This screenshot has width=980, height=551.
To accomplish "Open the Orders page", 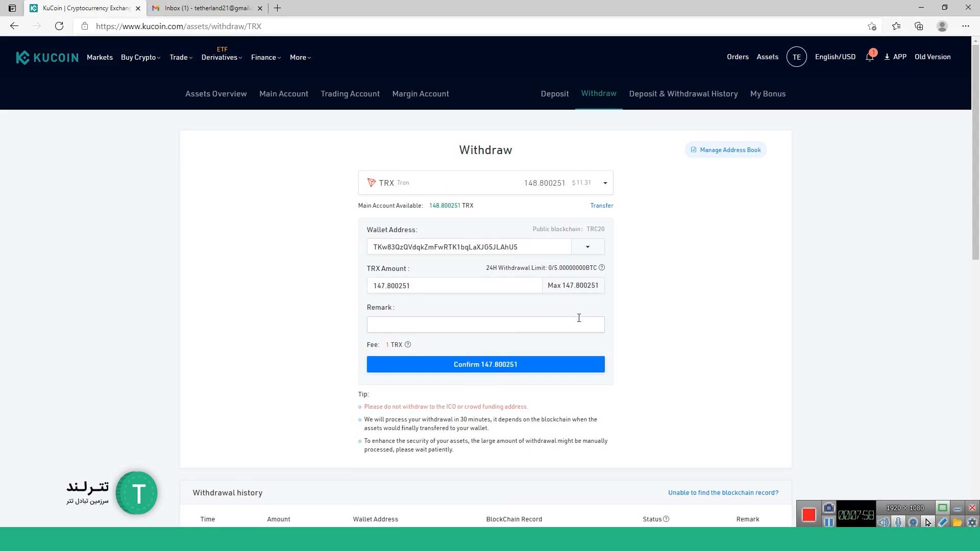I will [738, 57].
